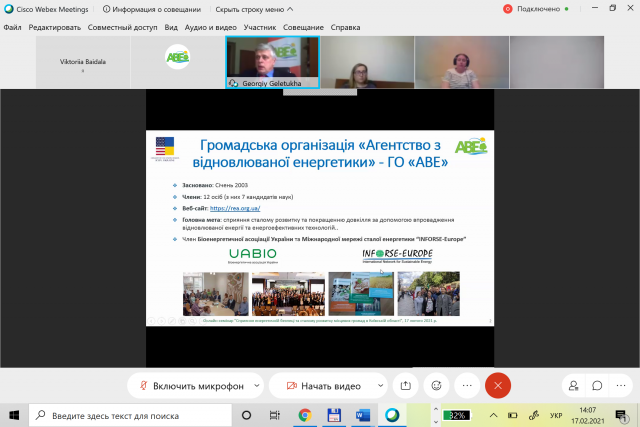Select the woman with headphones video tile
Image resolution: width=640 pixels, height=427 pixels.
click(462, 62)
